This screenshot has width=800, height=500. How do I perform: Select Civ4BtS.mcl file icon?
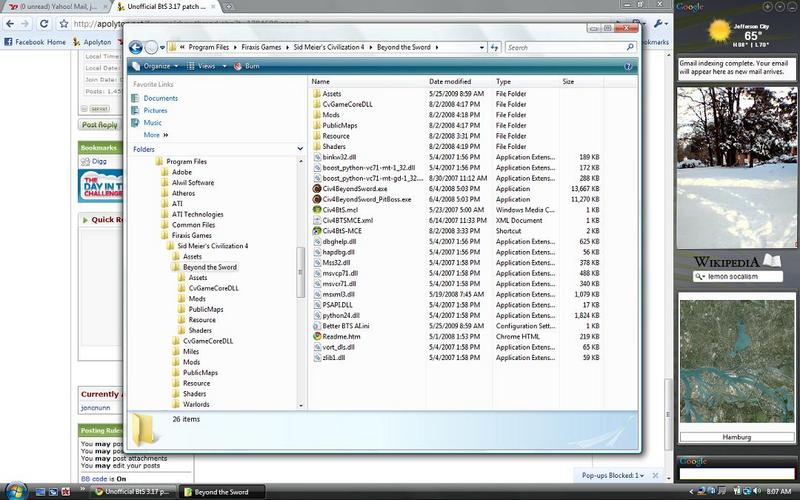317,210
